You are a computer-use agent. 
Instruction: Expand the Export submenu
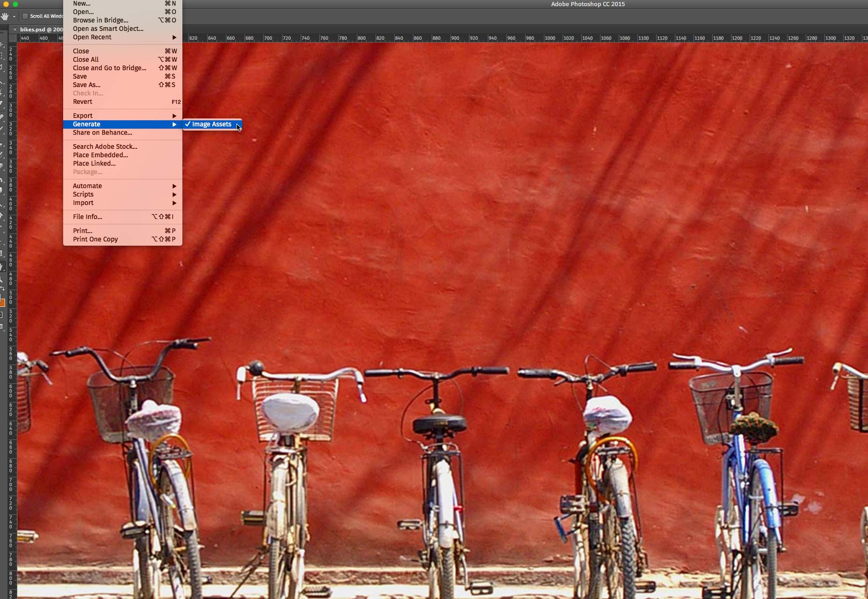click(x=123, y=116)
